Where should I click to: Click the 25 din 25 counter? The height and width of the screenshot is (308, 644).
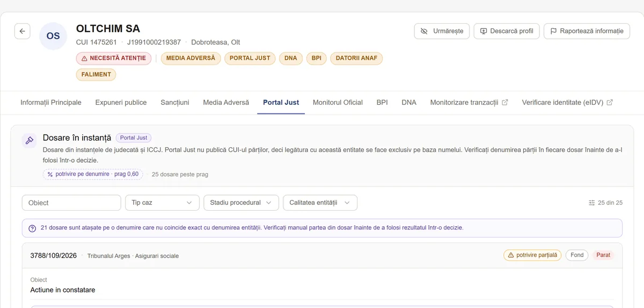point(610,203)
